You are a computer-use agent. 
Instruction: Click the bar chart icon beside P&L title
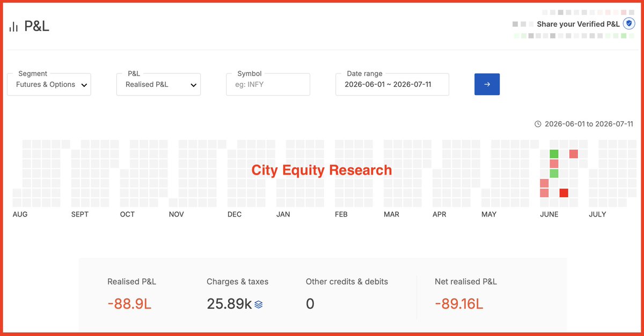[13, 27]
